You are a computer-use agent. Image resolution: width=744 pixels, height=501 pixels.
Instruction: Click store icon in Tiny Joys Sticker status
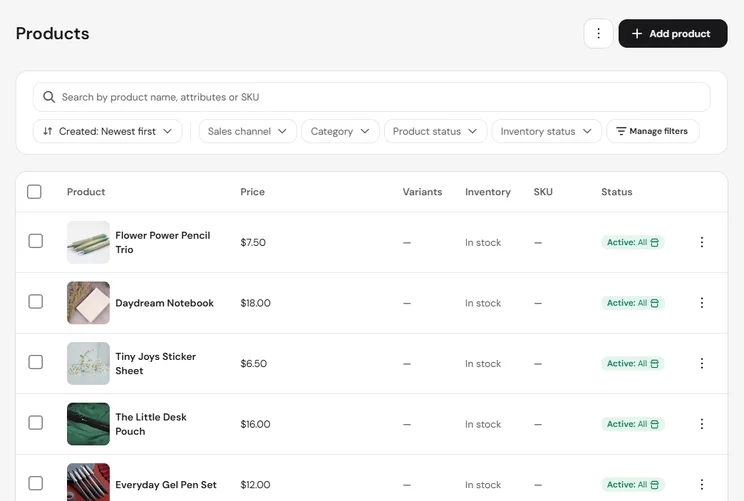coord(654,363)
